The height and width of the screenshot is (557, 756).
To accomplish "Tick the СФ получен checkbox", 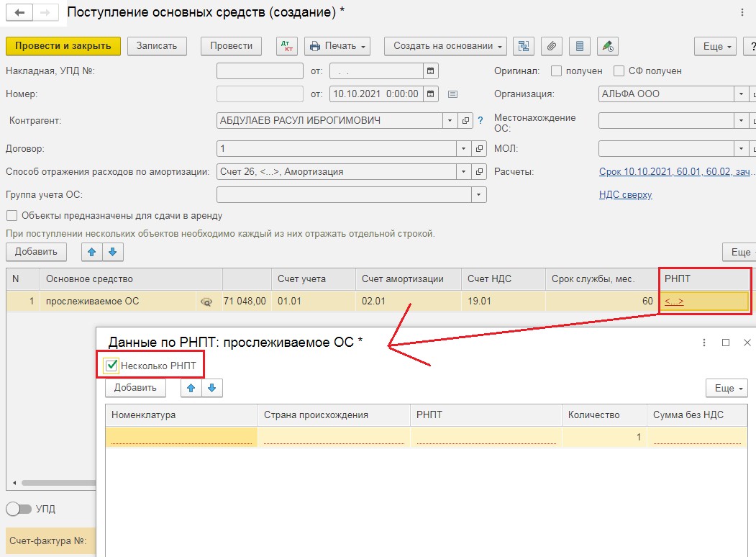I will pos(619,71).
